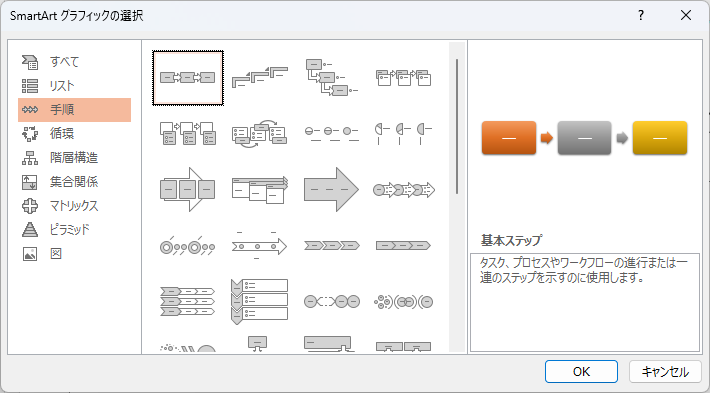The height and width of the screenshot is (393, 710).
Task: Select the basic process layout with three boxes
Action: pos(188,78)
